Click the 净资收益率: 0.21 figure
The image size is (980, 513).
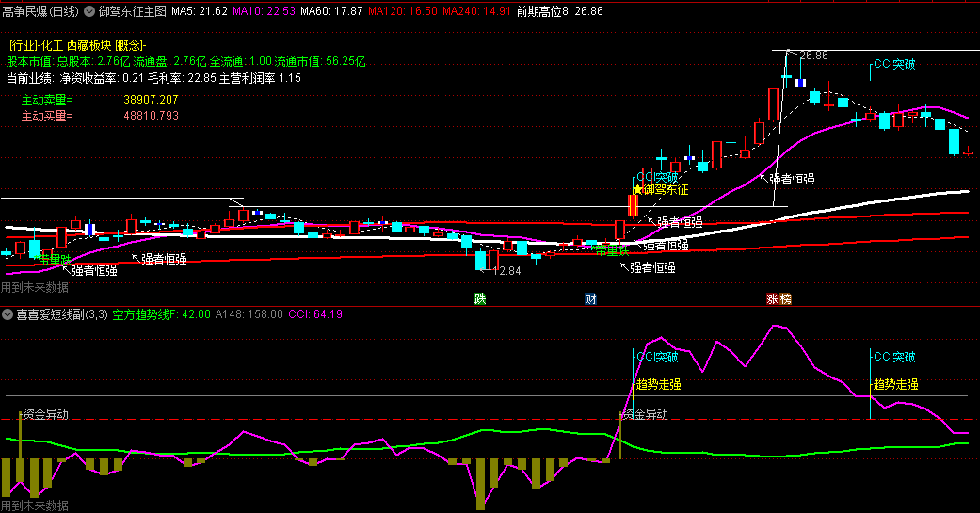[102, 78]
